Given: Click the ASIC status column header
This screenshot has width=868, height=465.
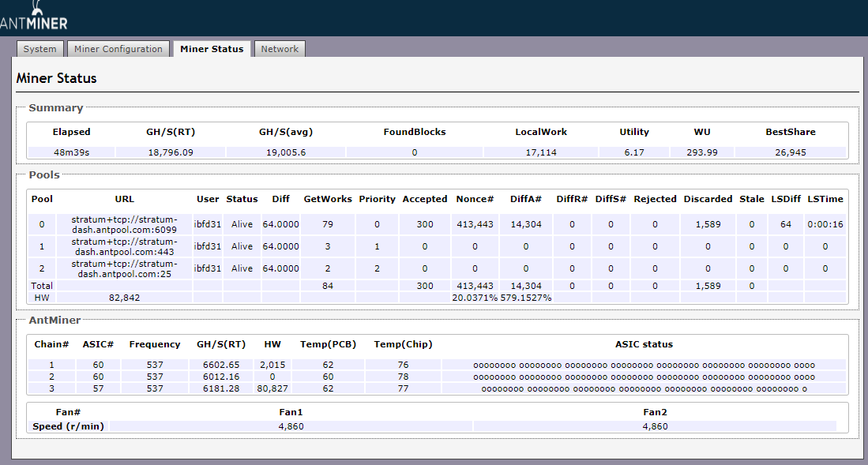Looking at the screenshot, I should click(644, 344).
